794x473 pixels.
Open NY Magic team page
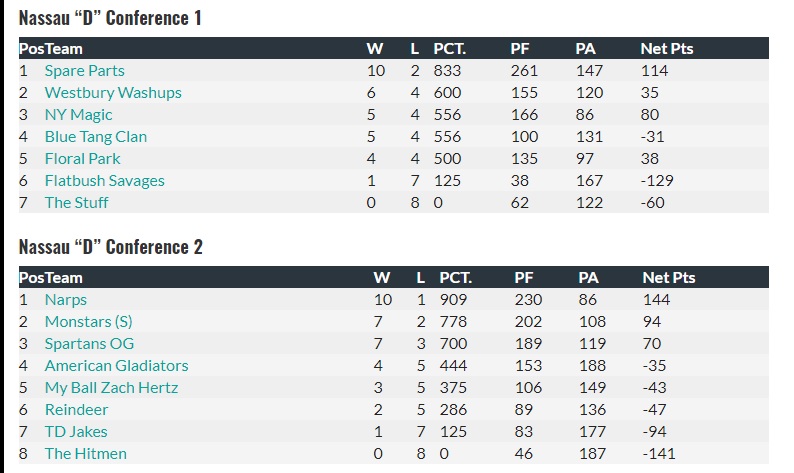(x=78, y=115)
